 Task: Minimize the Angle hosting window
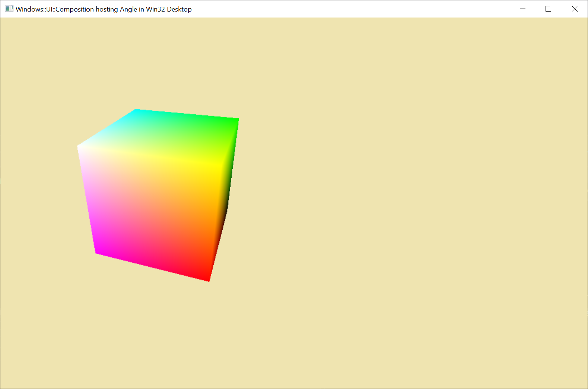(522, 9)
